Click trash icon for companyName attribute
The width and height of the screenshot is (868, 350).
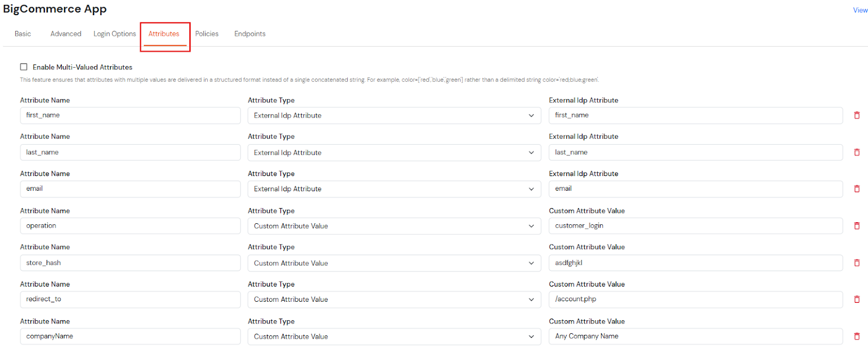[x=857, y=336]
